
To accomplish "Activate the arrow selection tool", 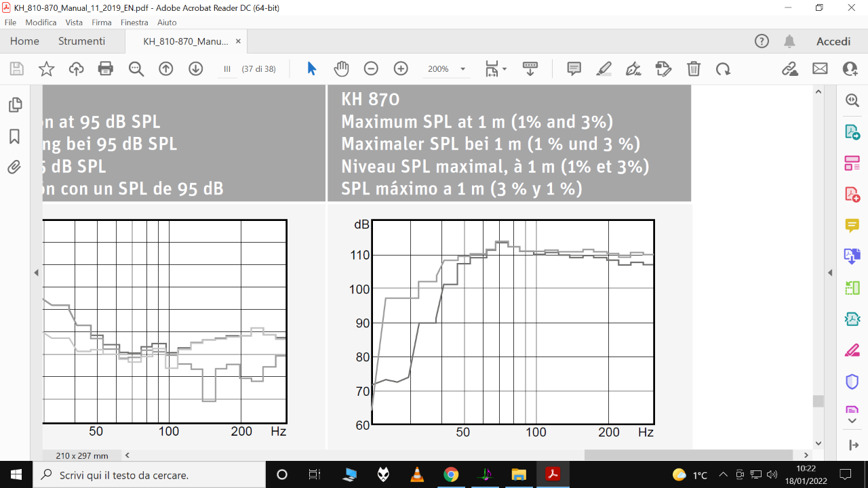I will (x=312, y=68).
